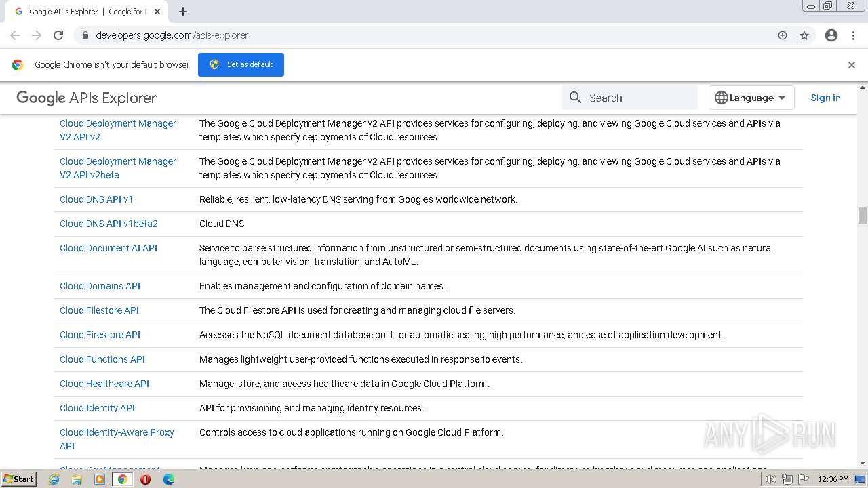
Task: Open Cloud Filestore API link
Action: point(99,310)
